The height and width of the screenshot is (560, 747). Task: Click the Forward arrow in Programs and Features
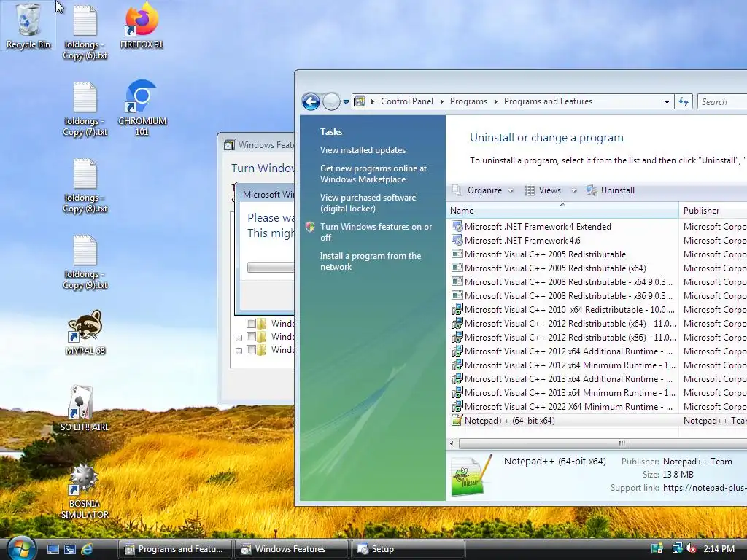(331, 101)
